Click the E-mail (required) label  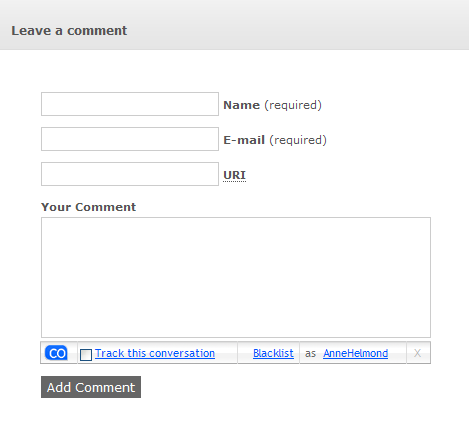click(x=275, y=140)
